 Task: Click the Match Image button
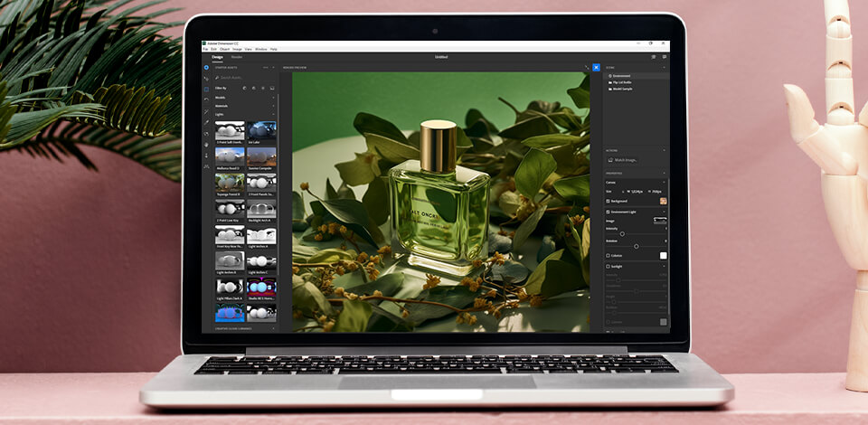pos(623,160)
